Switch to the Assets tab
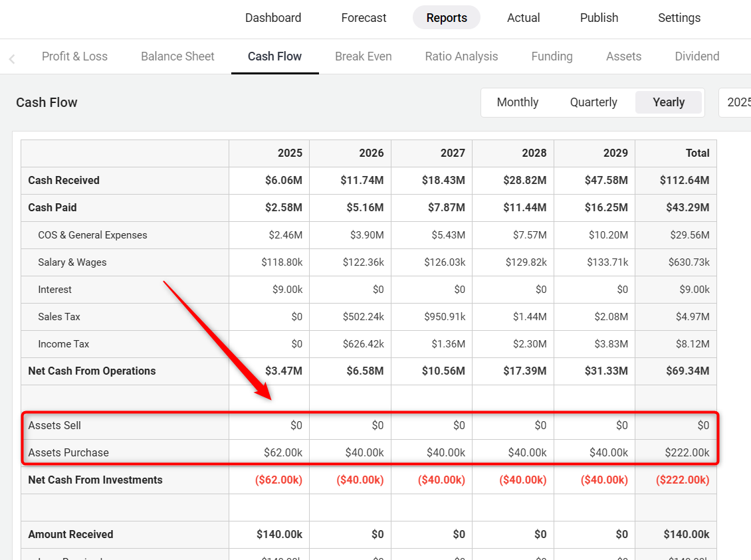This screenshot has width=751, height=560. (623, 56)
